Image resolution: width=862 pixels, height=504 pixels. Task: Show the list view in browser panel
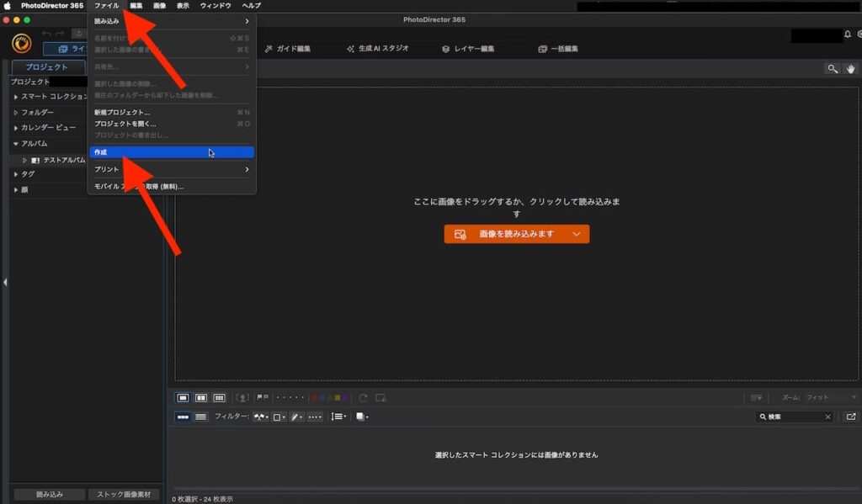tap(201, 416)
